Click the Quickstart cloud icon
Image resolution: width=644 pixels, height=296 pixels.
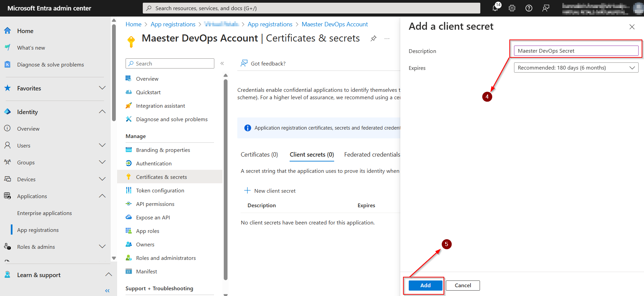(x=129, y=92)
